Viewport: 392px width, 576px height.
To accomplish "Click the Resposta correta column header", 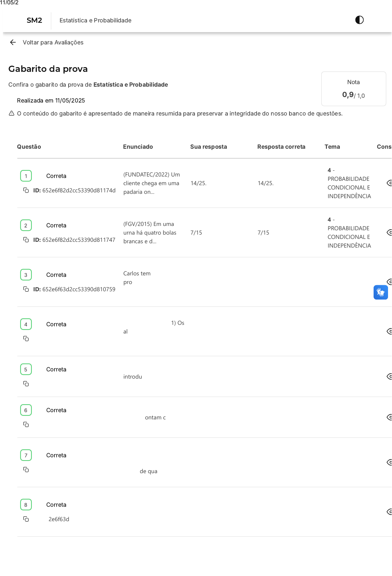I will 281,147.
